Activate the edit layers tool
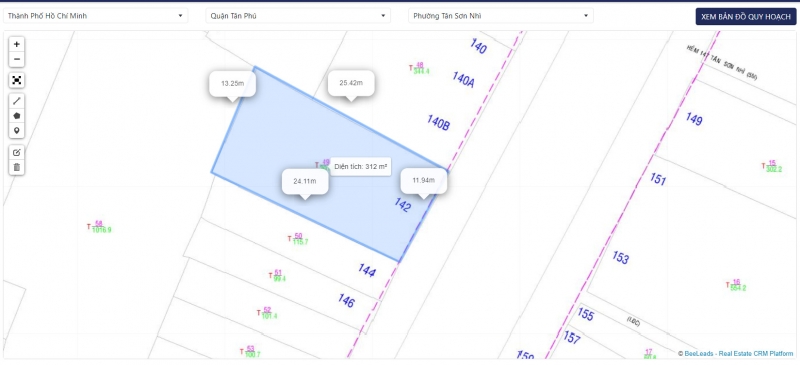 point(16,152)
